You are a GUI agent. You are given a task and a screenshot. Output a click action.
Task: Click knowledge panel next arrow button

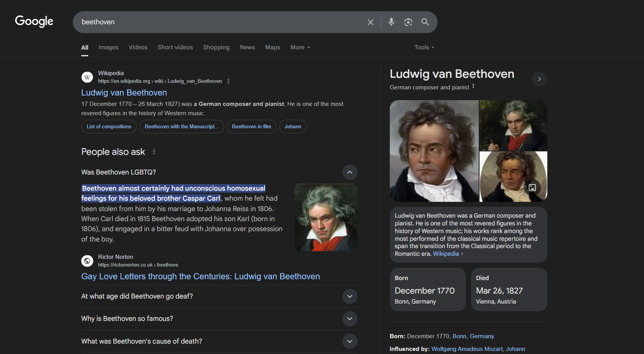[540, 79]
